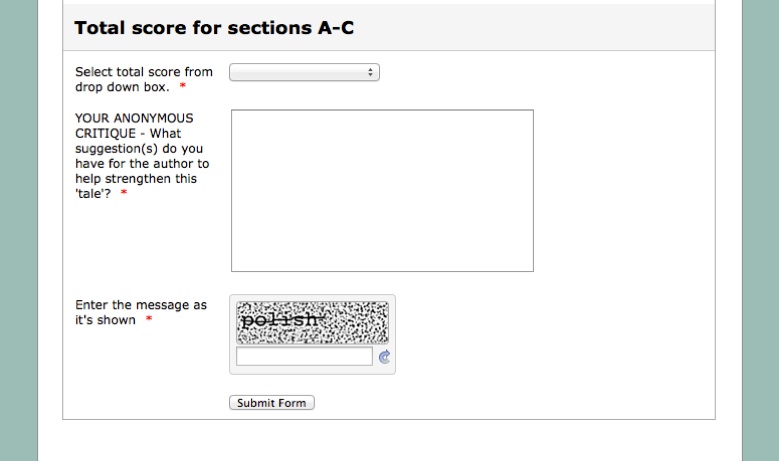Viewport: 779px width, 461px height.
Task: Open the total score dropdown box
Action: [303, 72]
